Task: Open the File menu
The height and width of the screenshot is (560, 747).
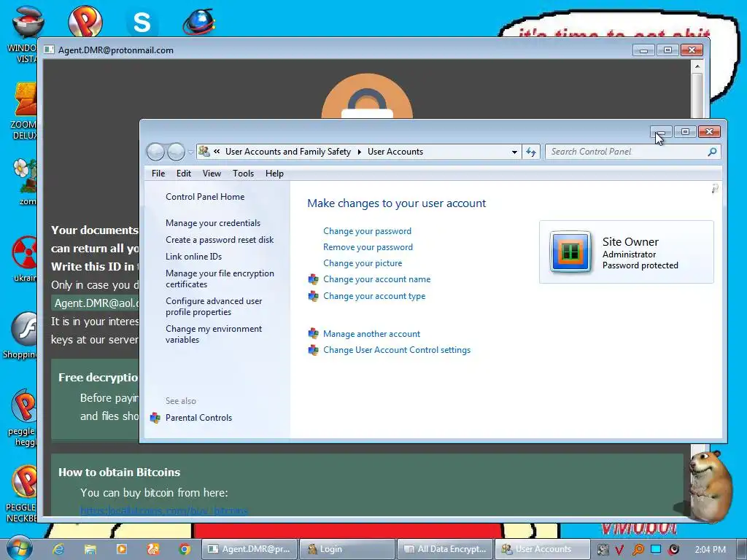Action: pyautogui.click(x=158, y=174)
